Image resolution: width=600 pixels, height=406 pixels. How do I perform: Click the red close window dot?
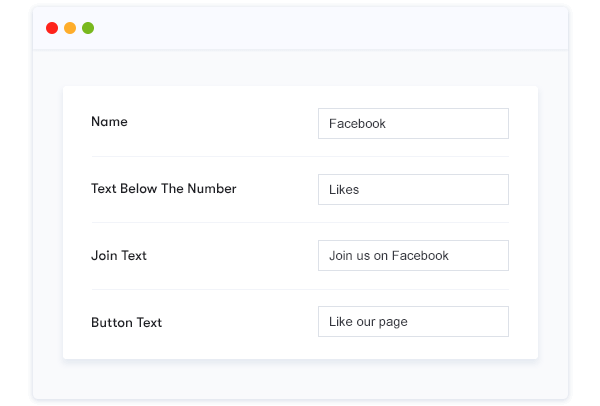[52, 28]
